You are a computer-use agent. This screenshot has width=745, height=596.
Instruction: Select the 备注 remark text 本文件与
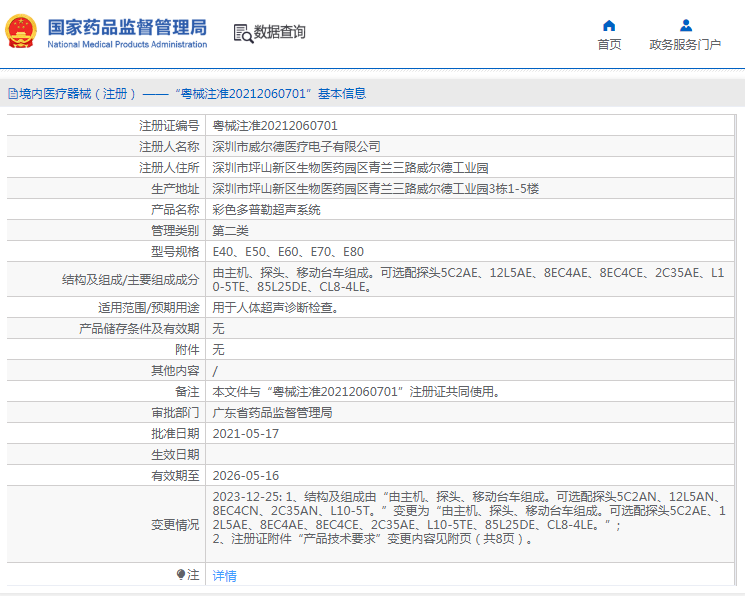click(356, 392)
